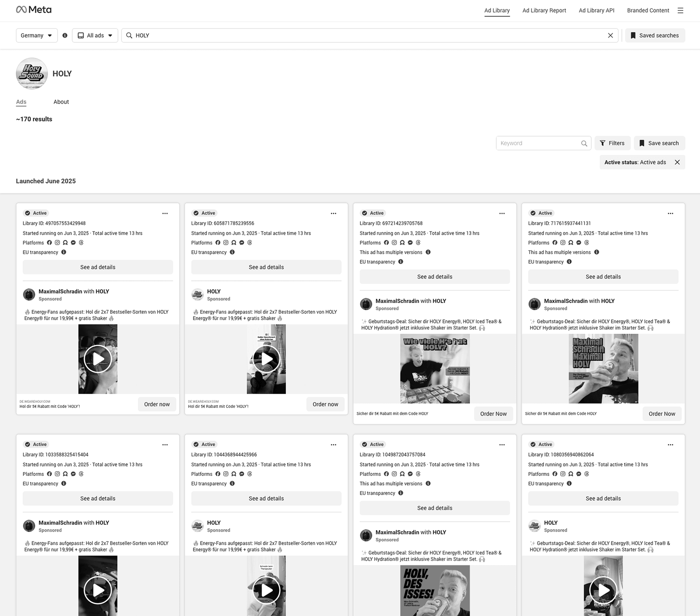This screenshot has height=616, width=700.
Task: Open Saved searches
Action: point(655,35)
